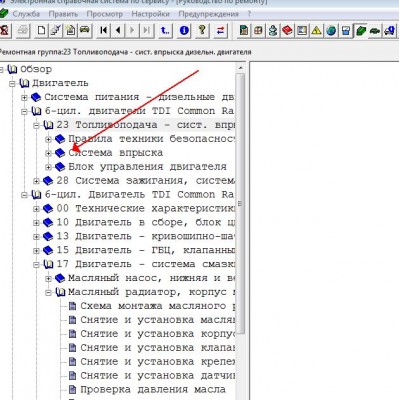Open the 'Служба' menu
The height and width of the screenshot is (400, 399).
[x=26, y=14]
